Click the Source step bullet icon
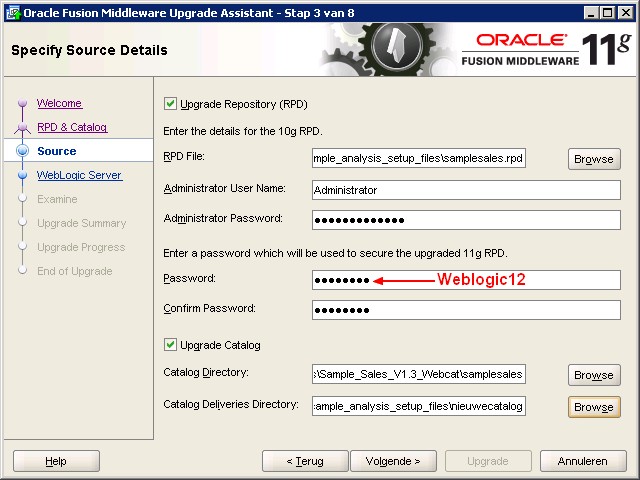Image resolution: width=640 pixels, height=480 pixels. coord(22,151)
